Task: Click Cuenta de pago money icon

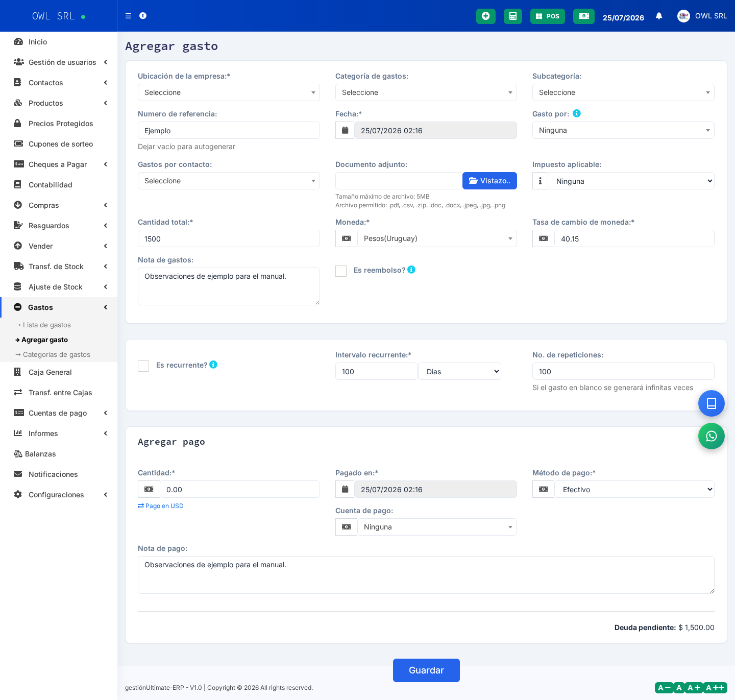Action: click(x=347, y=527)
